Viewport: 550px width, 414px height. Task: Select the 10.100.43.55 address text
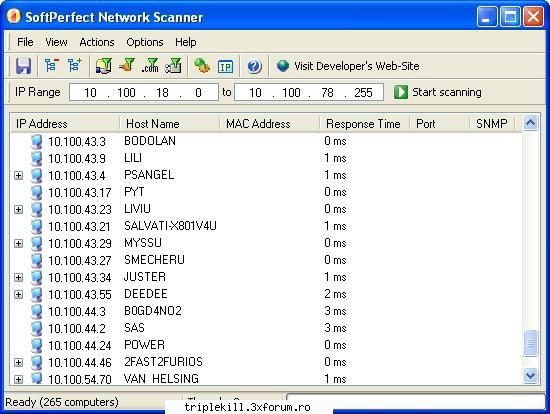(80, 294)
